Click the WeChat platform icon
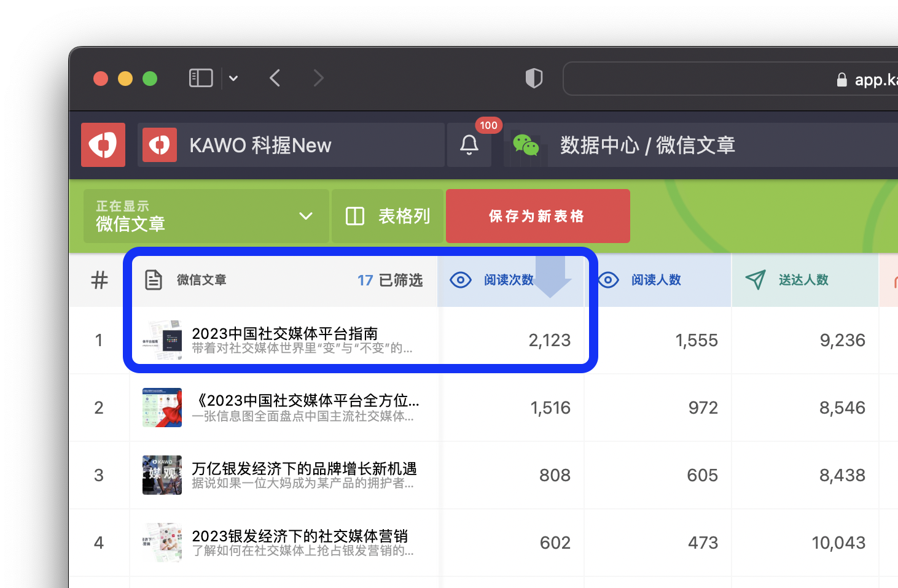898x588 pixels. pos(526,145)
